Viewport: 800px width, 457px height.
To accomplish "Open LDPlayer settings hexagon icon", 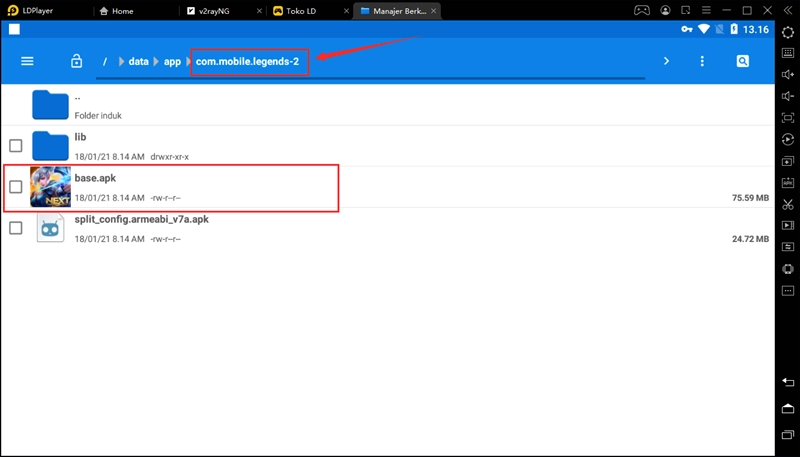I will [788, 32].
